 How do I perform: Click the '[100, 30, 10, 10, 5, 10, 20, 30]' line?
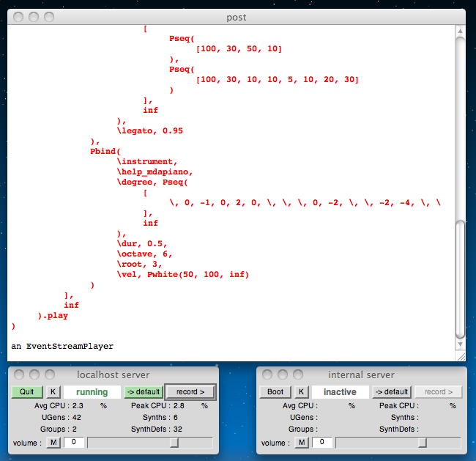coord(277,80)
